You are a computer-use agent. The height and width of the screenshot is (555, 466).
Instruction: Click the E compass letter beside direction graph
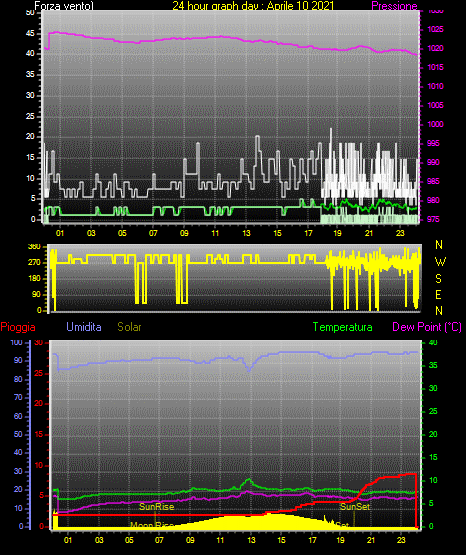coord(438,294)
